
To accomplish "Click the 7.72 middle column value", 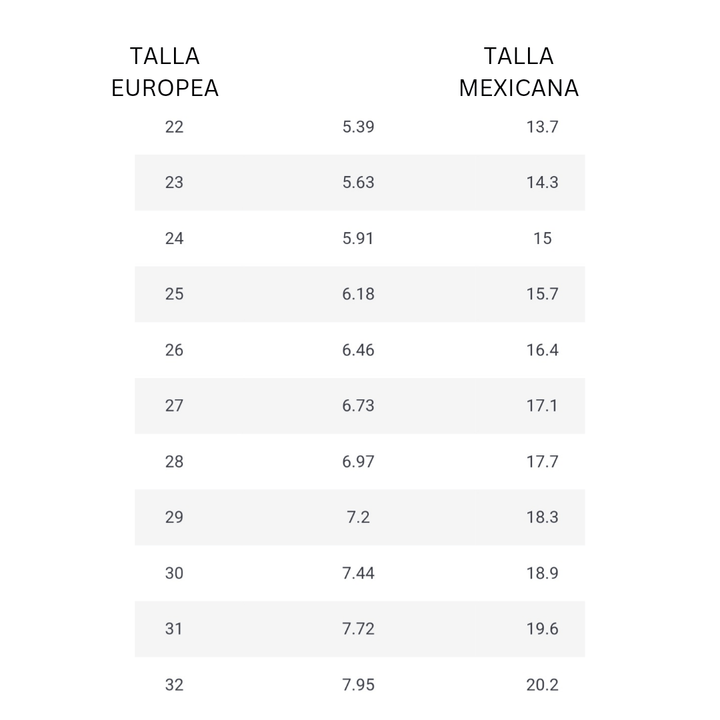I will (x=358, y=629).
